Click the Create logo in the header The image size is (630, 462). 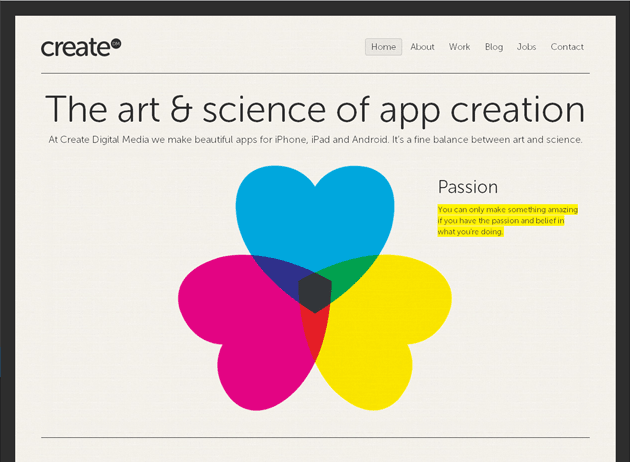click(x=75, y=48)
